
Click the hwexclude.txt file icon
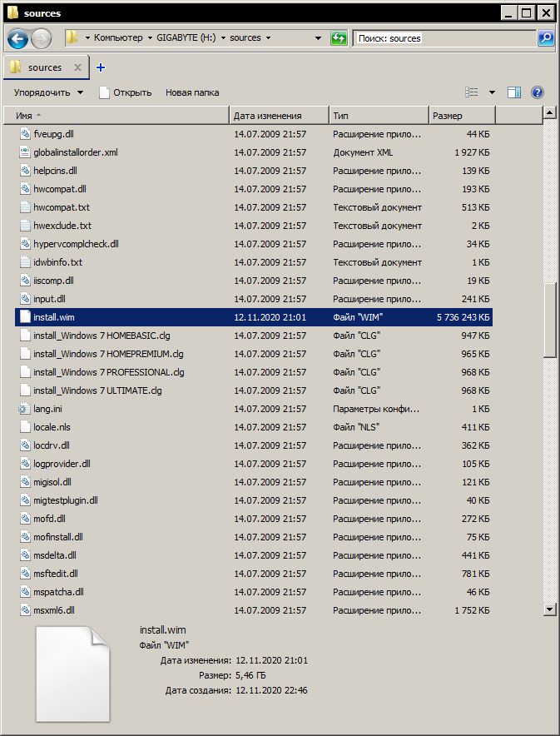click(25, 226)
